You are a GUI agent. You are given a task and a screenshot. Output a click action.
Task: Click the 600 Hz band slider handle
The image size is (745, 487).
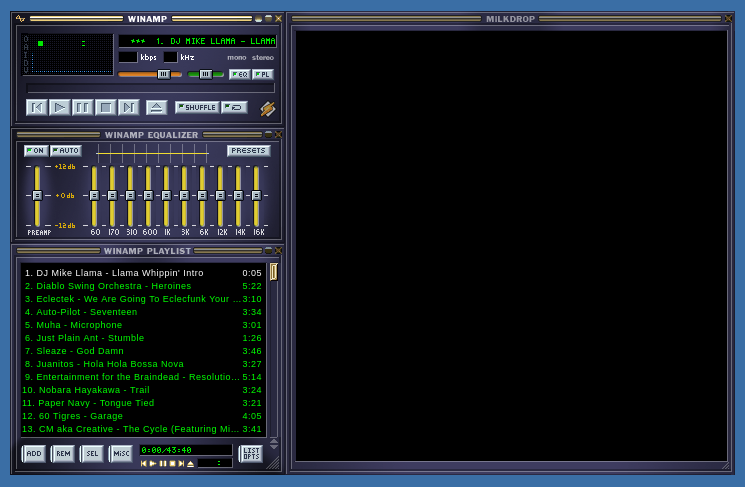[148, 195]
